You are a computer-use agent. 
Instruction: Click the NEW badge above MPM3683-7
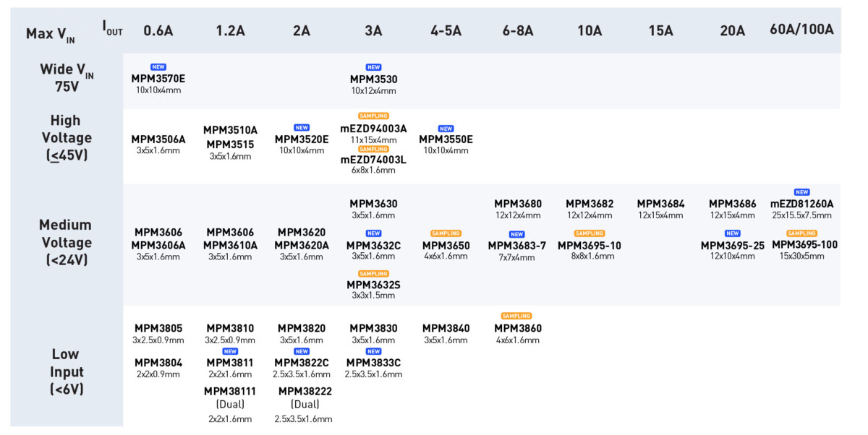point(516,234)
